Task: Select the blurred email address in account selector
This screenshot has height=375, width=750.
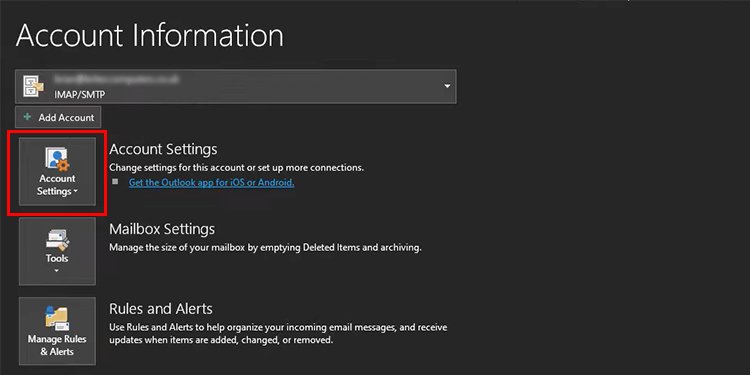Action: (116, 79)
